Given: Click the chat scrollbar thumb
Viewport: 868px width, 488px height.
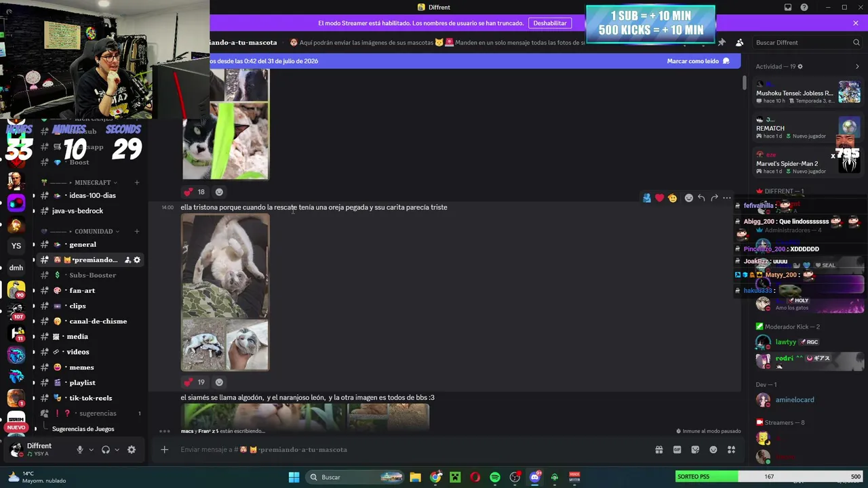Looking at the screenshot, I should click(744, 83).
